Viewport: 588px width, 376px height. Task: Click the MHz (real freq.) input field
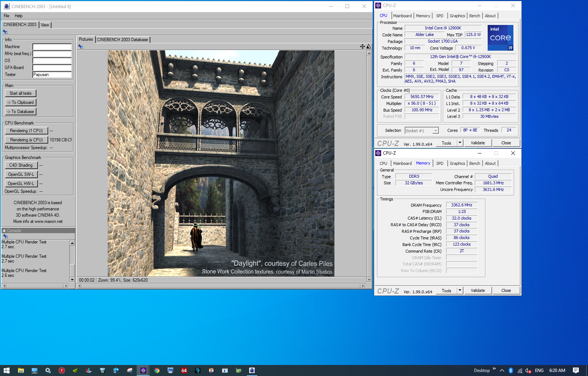52,54
